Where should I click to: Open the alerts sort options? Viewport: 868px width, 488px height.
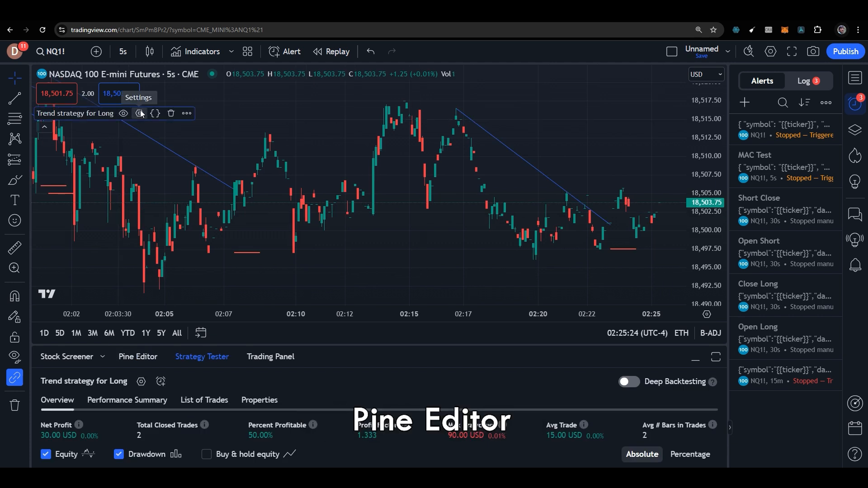tap(804, 103)
